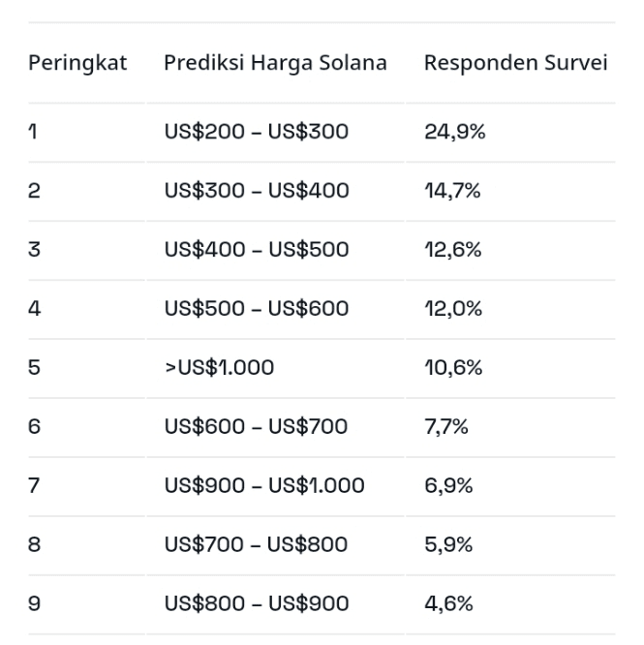
Task: Click the 24,9% respondent value
Action: (454, 132)
